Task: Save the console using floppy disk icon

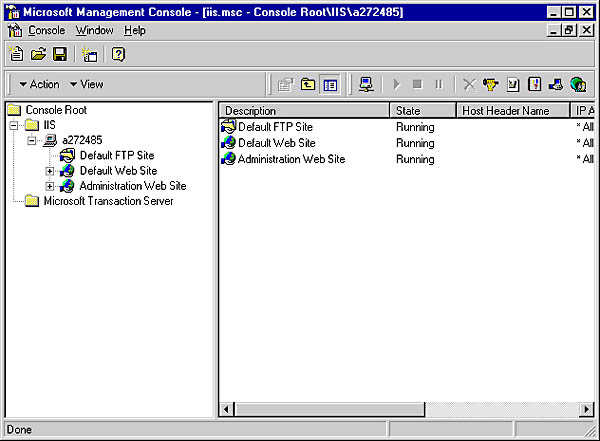Action: pyautogui.click(x=60, y=54)
